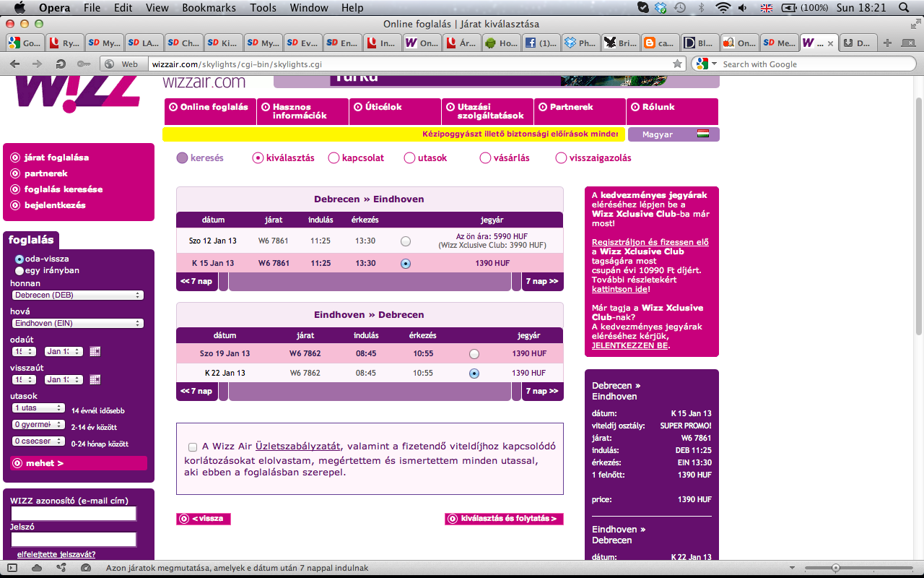Click the mehet search button
Viewport: 924px width, 578px height.
(x=79, y=463)
